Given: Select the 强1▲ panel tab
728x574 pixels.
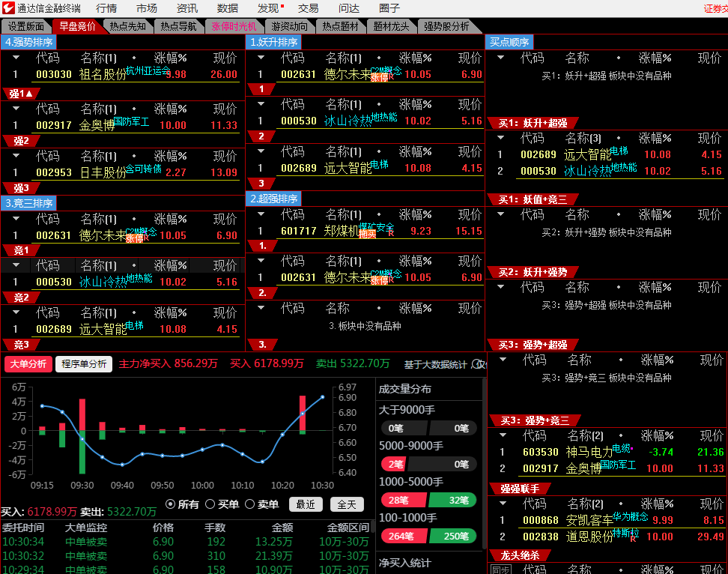Looking at the screenshot, I should coord(21,94).
